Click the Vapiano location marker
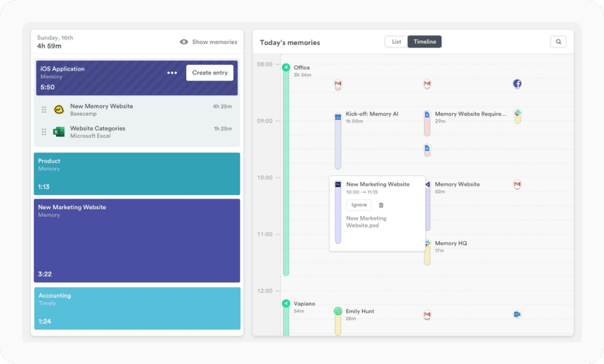The width and height of the screenshot is (604, 364). pos(286,304)
